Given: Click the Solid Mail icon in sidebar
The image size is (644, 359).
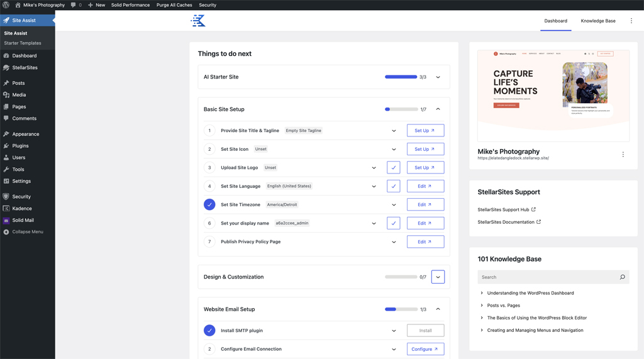Looking at the screenshot, I should click(6, 221).
